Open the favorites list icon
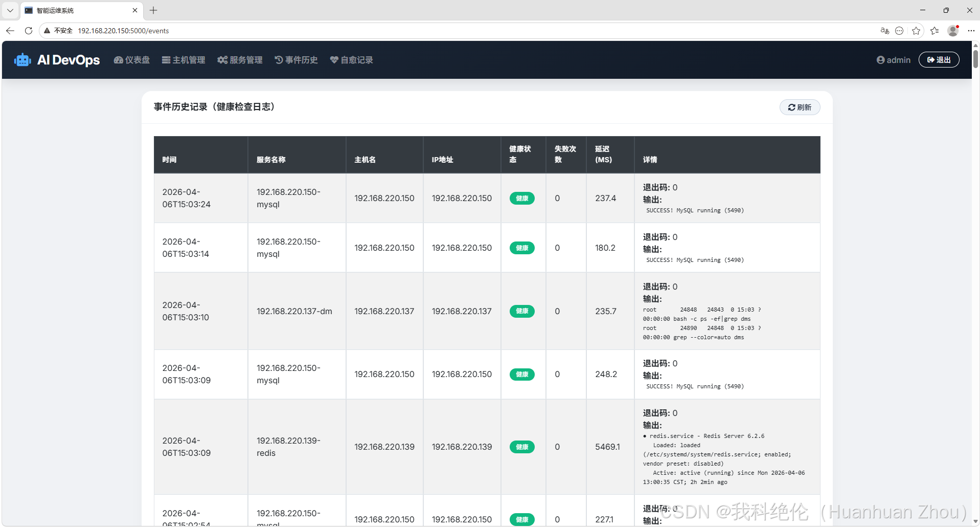980x528 pixels. (935, 31)
